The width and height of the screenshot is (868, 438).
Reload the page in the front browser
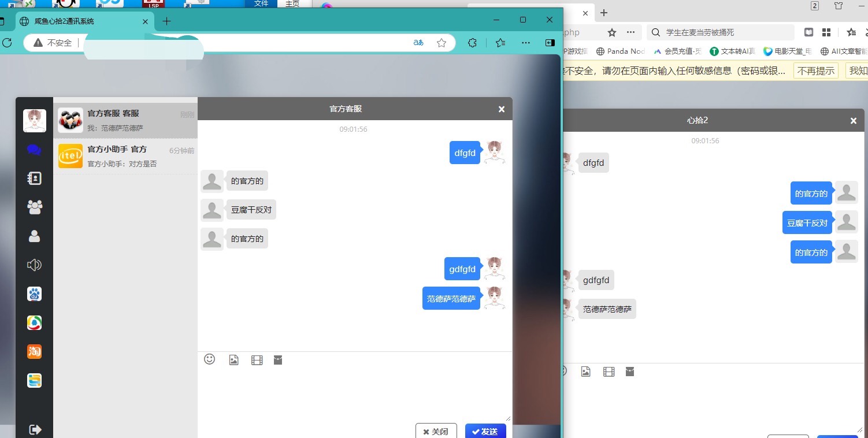pos(8,42)
